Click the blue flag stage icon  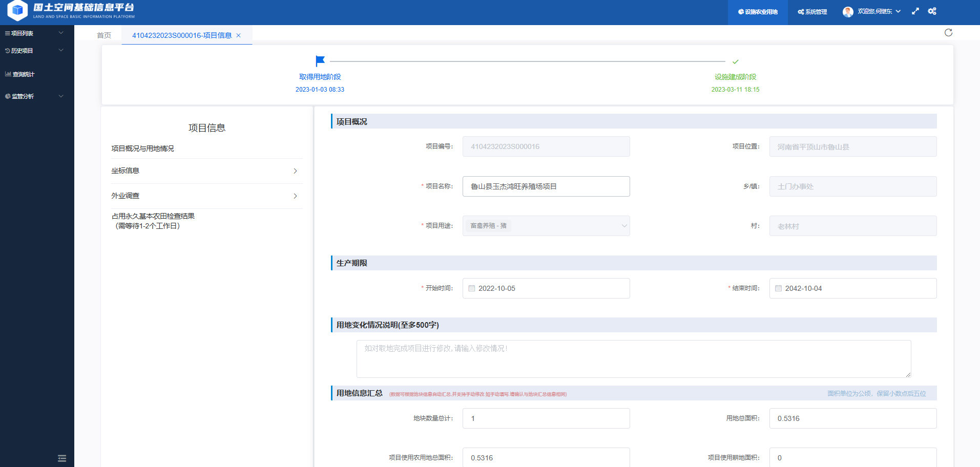coord(320,61)
